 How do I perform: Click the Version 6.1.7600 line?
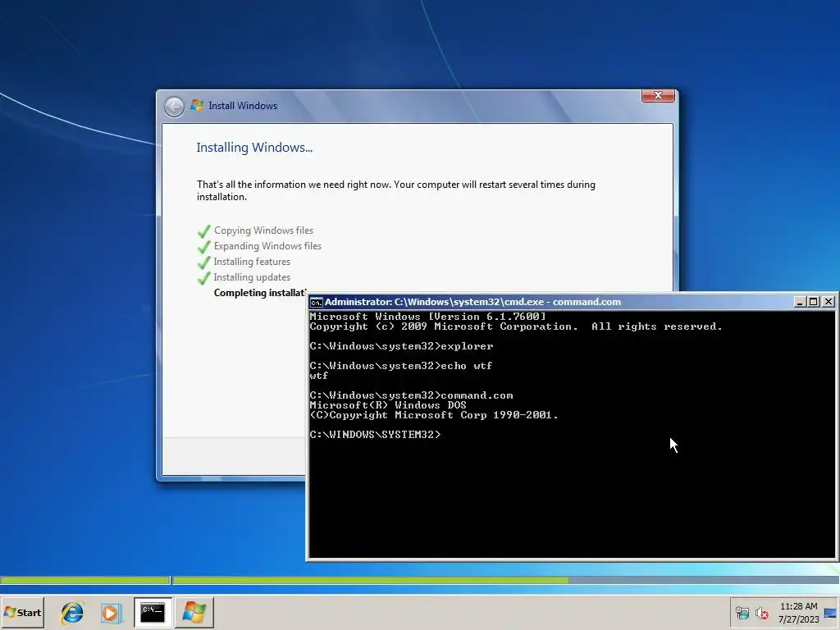[427, 317]
